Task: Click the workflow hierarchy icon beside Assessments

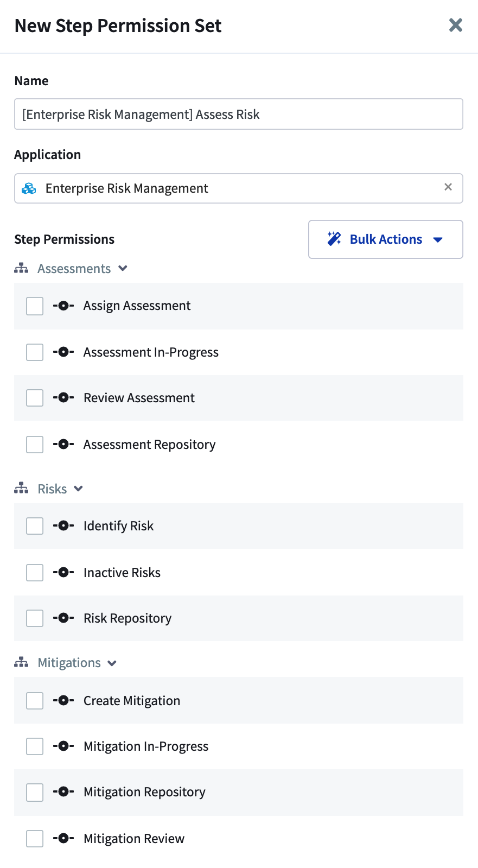Action: (21, 268)
